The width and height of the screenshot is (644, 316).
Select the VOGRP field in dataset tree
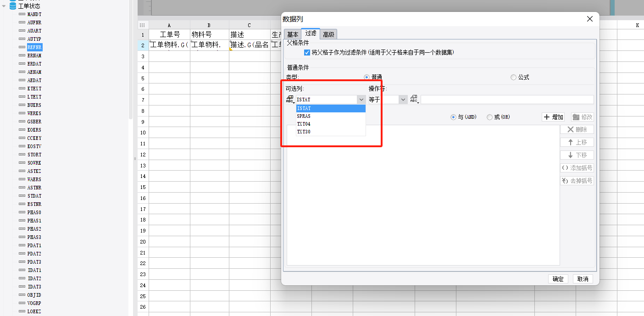click(x=34, y=303)
